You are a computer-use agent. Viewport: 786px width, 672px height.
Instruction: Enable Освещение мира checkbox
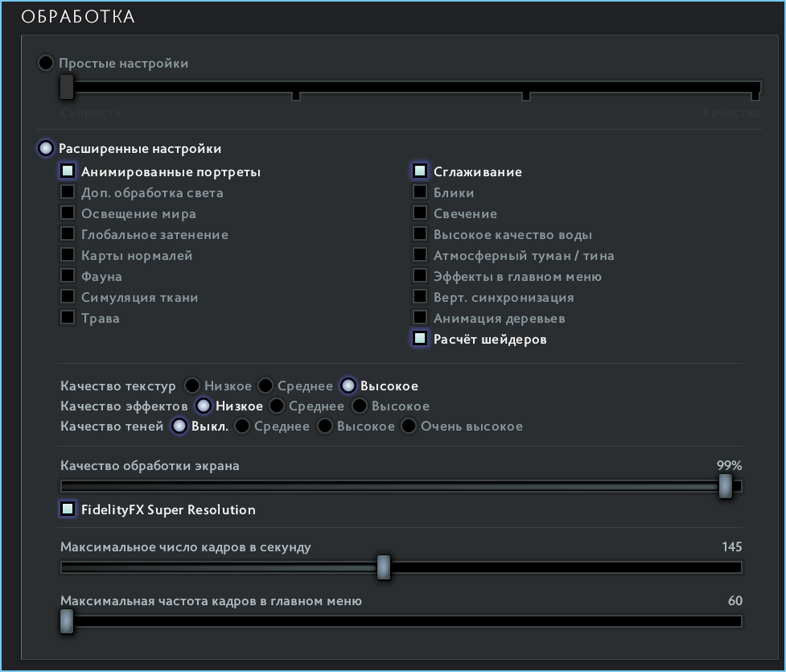pos(68,213)
